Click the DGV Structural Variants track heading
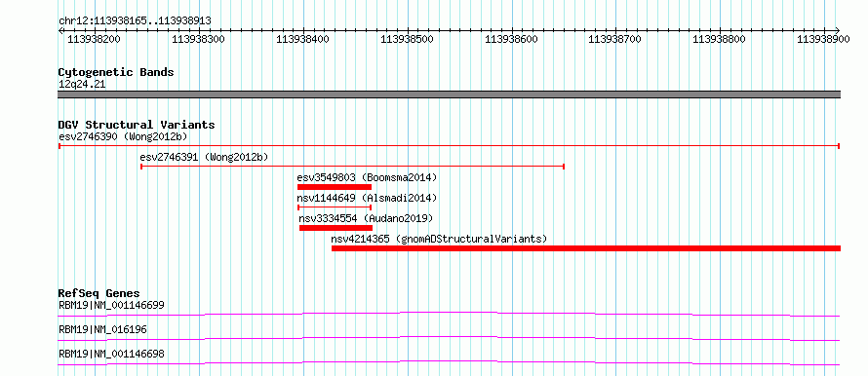This screenshot has width=868, height=376. (137, 125)
